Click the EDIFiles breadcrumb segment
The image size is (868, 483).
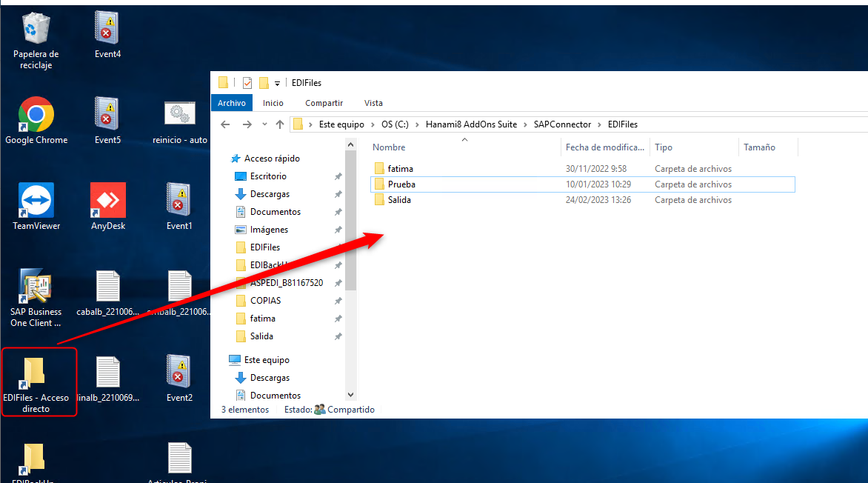pyautogui.click(x=623, y=124)
